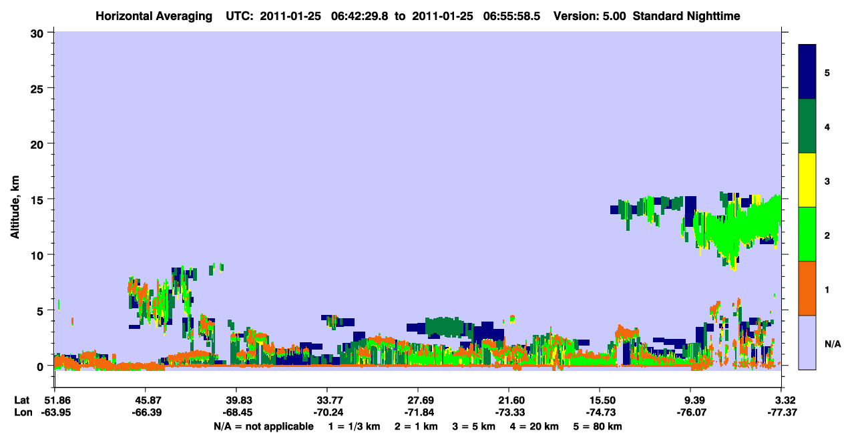Click the colorbar number label 4

(x=827, y=127)
